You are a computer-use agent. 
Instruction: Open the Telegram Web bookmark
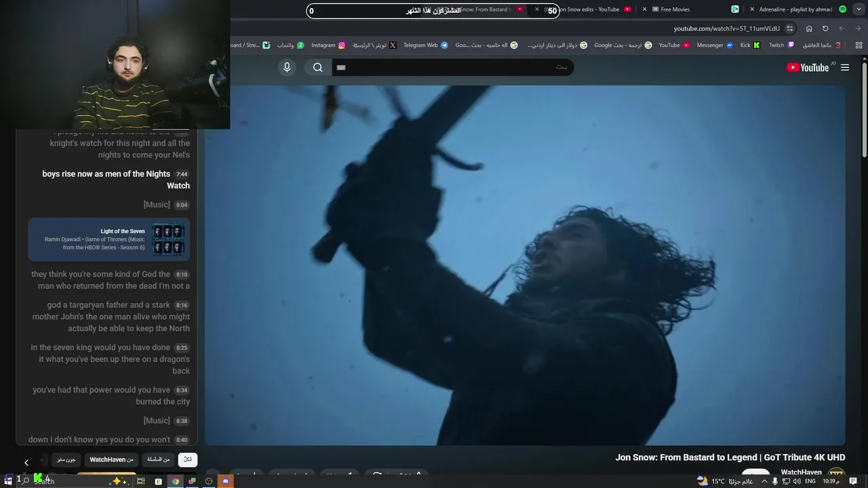[x=426, y=45]
